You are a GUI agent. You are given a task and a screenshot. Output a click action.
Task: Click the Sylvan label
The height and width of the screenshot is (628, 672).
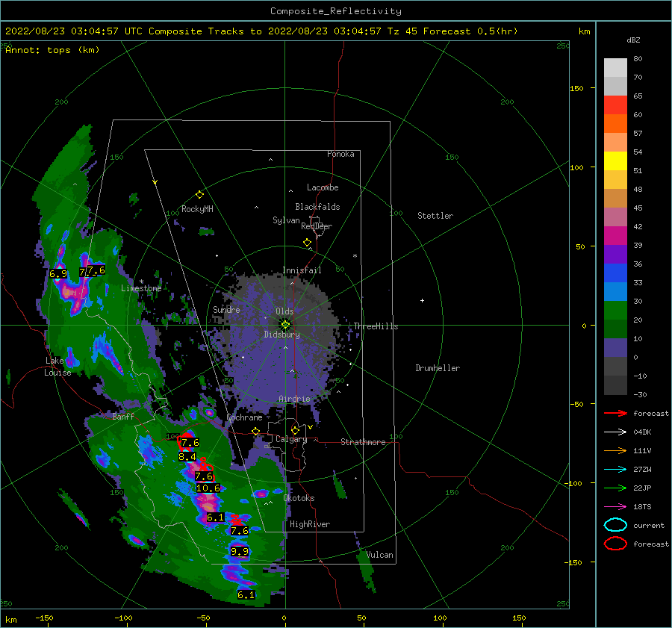pos(286,220)
